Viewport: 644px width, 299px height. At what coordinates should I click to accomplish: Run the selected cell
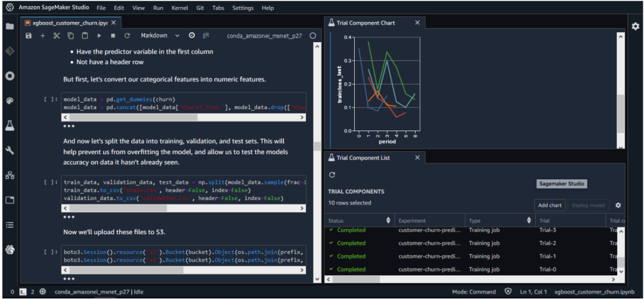99,36
